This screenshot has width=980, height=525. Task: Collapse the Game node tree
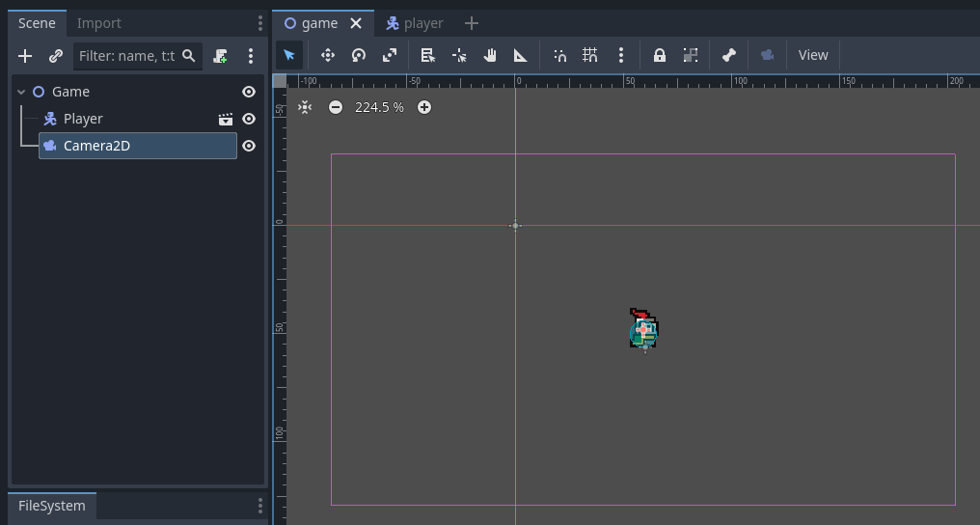pyautogui.click(x=21, y=92)
